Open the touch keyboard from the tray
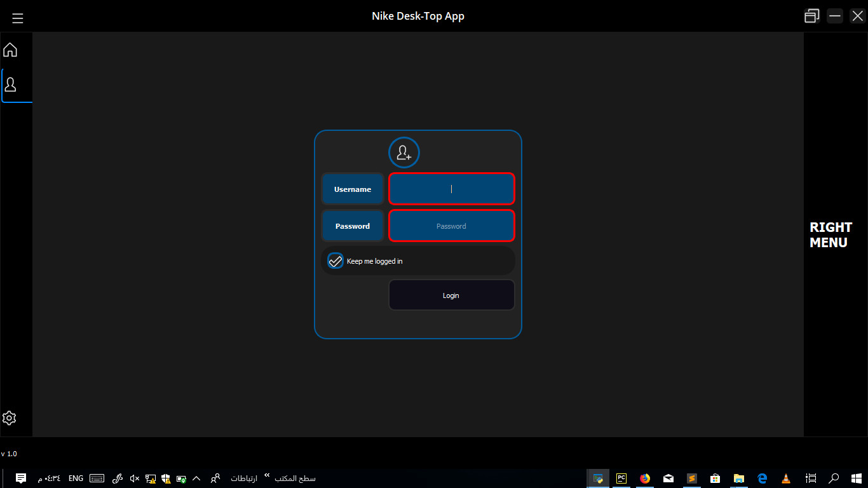This screenshot has height=488, width=868. (97, 478)
